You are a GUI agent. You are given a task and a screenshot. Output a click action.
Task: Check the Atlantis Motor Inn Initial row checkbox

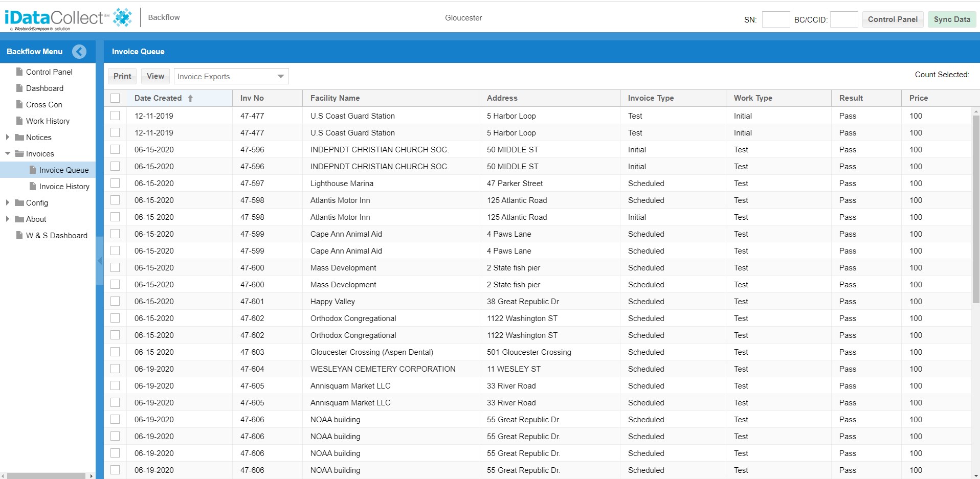pyautogui.click(x=115, y=217)
